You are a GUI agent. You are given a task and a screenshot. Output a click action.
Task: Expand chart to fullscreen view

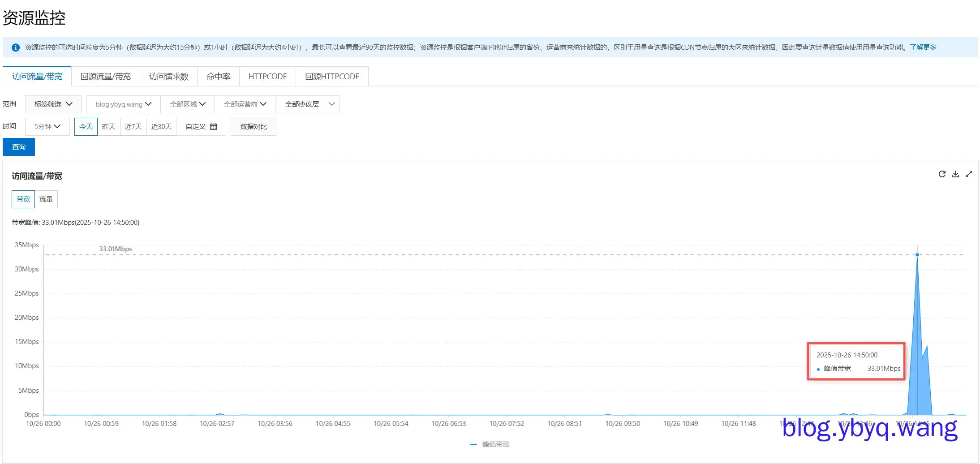[x=969, y=174]
